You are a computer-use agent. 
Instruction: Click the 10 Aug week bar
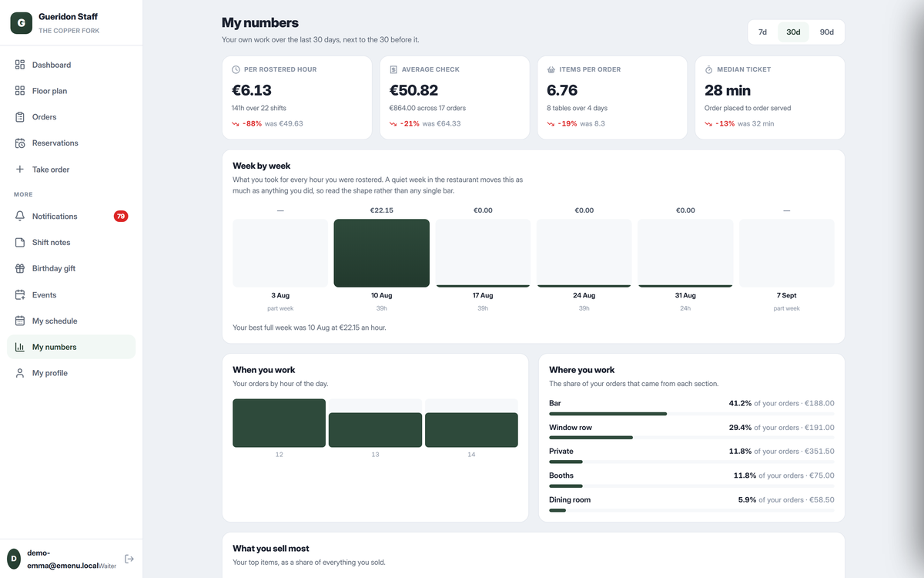pos(381,254)
